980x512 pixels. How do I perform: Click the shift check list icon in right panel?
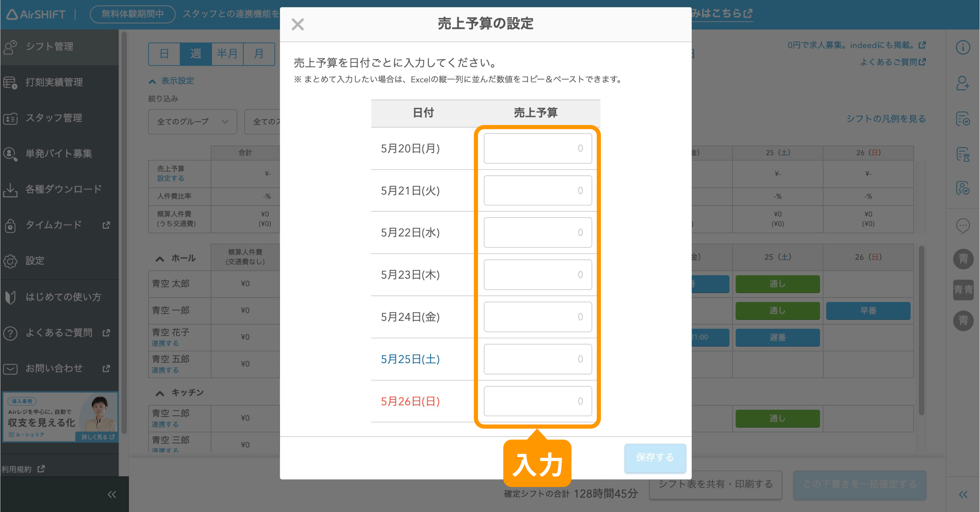pos(963,119)
